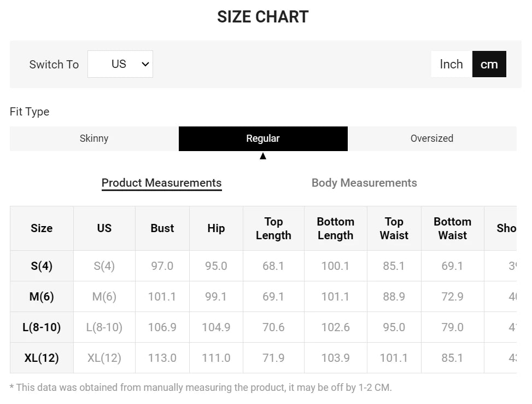Click the Hip column header

point(216,228)
